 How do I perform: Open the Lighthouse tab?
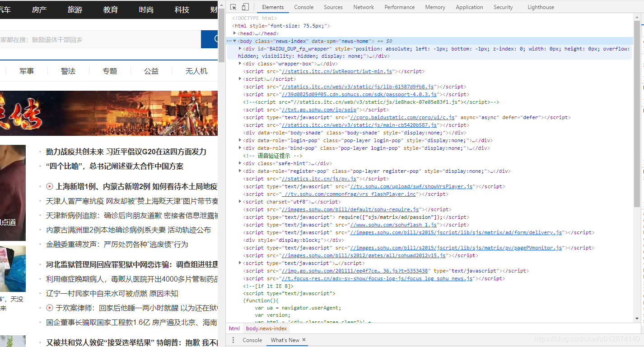(x=541, y=7)
